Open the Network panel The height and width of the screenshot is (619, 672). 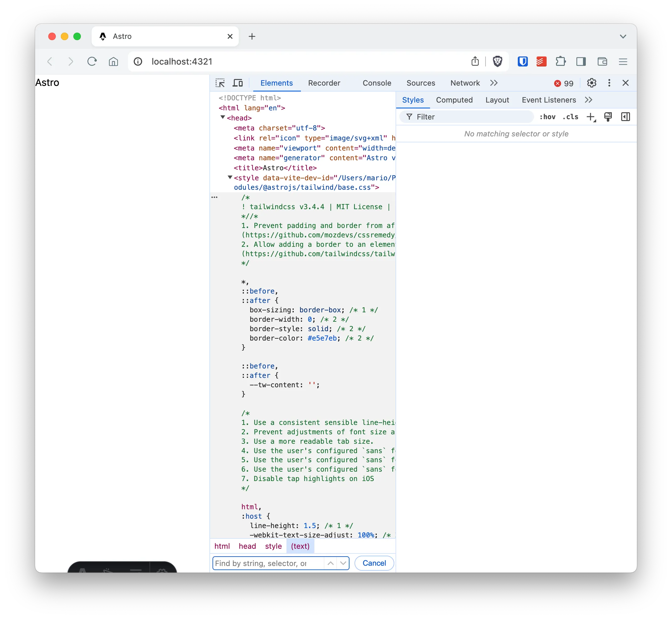[x=465, y=83]
